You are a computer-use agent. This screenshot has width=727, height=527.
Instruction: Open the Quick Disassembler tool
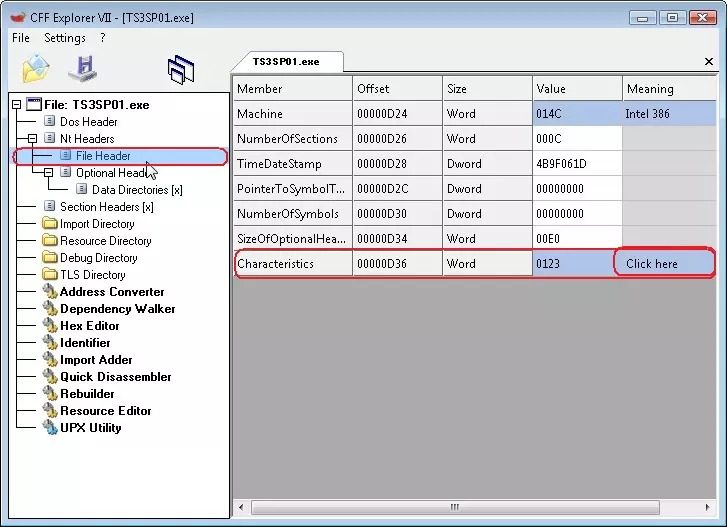coord(115,377)
